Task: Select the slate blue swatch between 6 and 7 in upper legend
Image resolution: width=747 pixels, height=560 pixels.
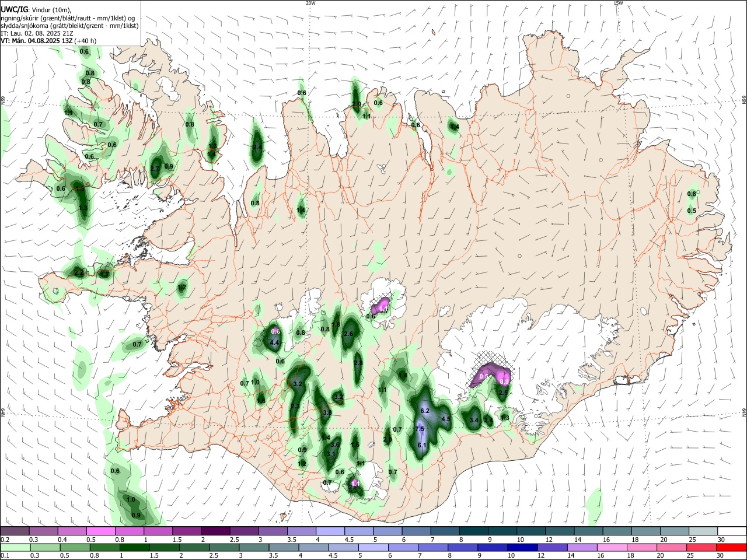Action: coord(416,531)
